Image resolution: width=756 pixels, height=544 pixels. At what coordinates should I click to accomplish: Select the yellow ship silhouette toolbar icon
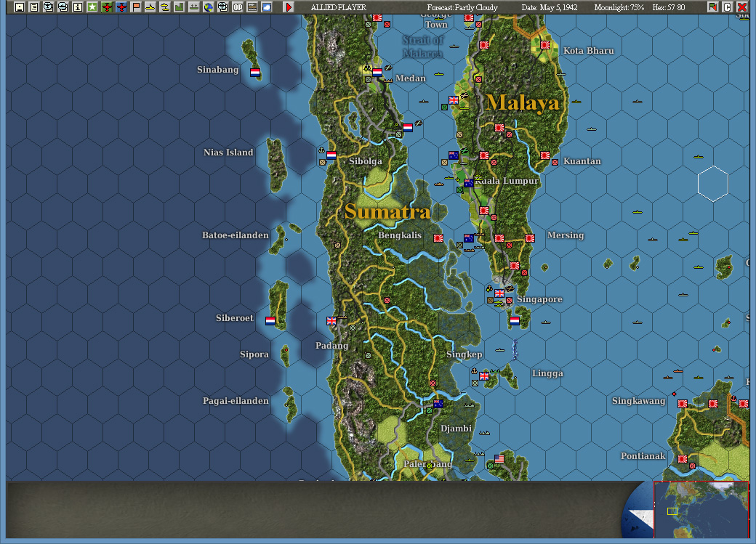point(150,6)
